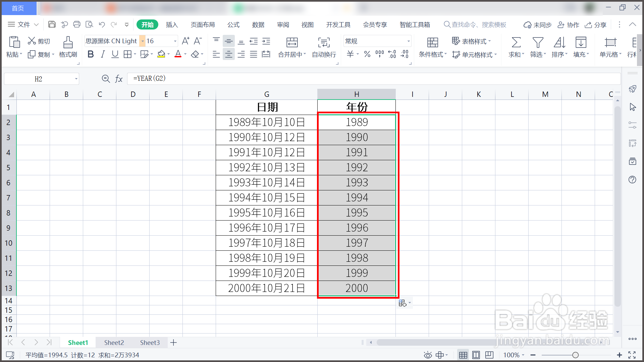This screenshot has width=644, height=362.
Task: Toggle right text alignment
Action: click(x=241, y=54)
